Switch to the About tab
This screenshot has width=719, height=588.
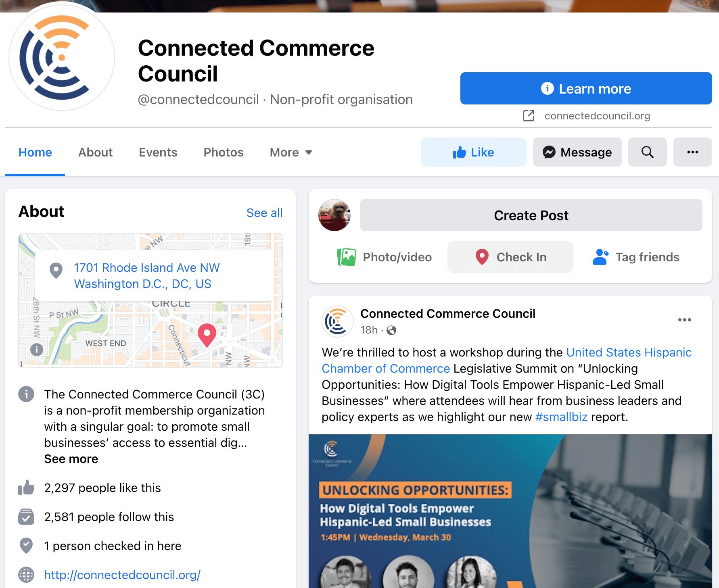95,152
